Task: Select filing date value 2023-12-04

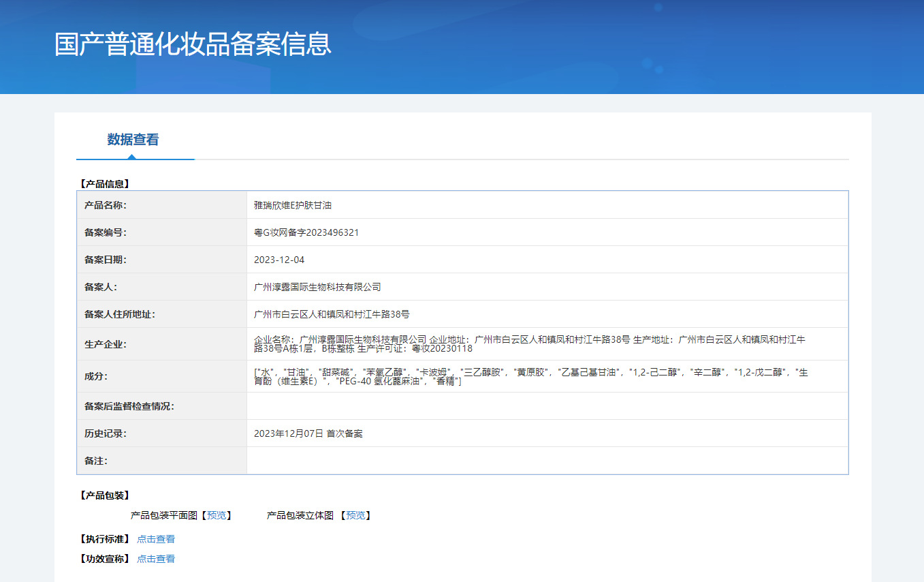Action: coord(279,260)
